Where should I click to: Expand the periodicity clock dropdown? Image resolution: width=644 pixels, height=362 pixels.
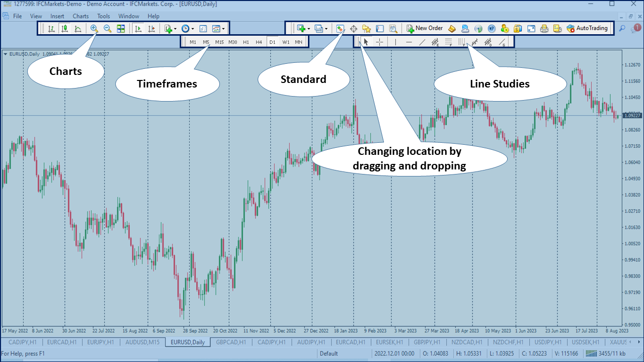click(192, 29)
